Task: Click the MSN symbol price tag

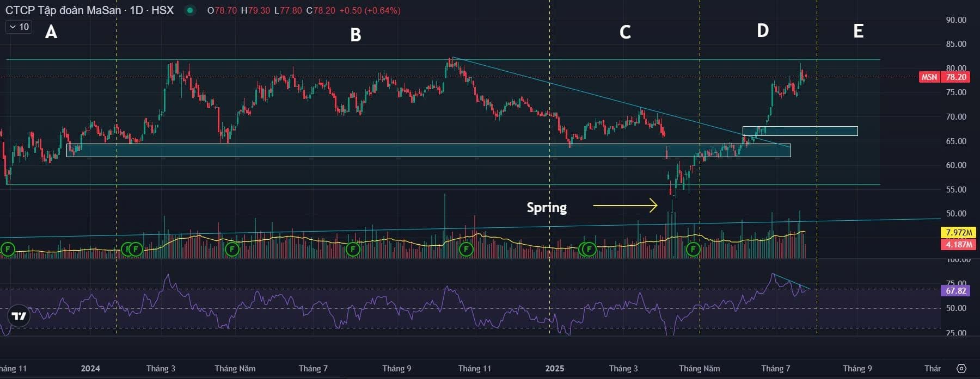Action: click(x=929, y=77)
